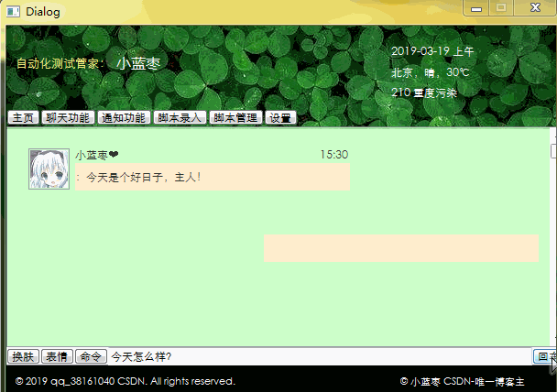
Task: Click footer text 小蓝枣 CSDN-唯一博客主
Action: pos(462,382)
